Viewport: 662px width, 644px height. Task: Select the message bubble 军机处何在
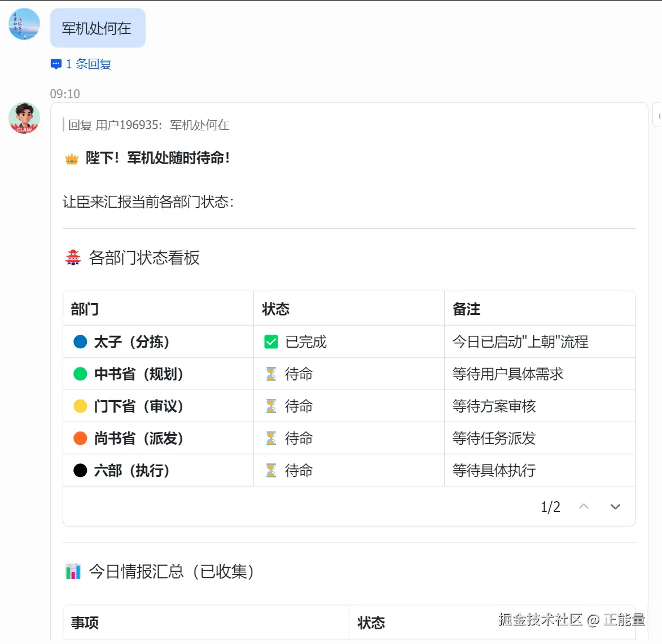[x=98, y=27]
